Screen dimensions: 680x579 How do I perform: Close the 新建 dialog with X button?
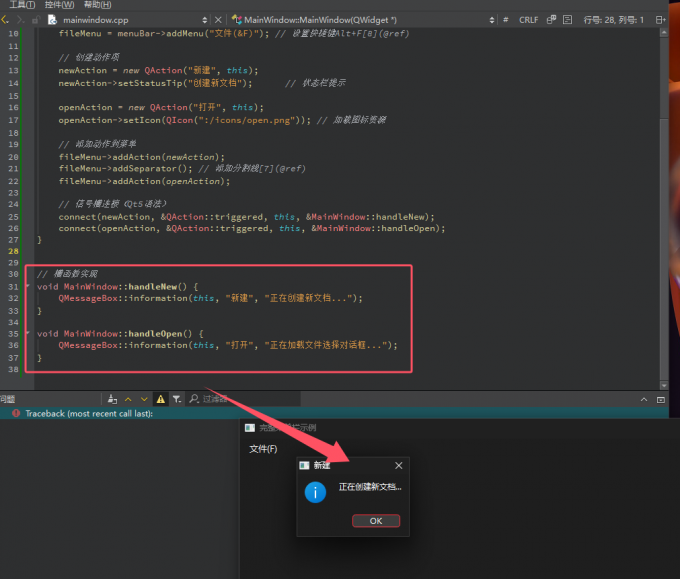(398, 466)
